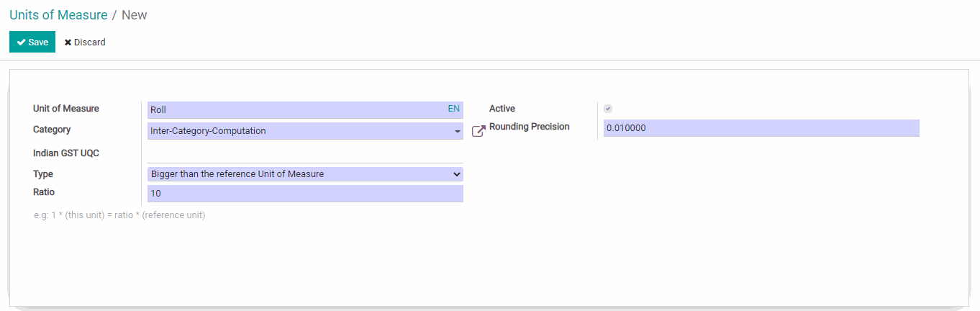Click the Unit of Measure name field
This screenshot has width=980, height=311.
tap(295, 110)
